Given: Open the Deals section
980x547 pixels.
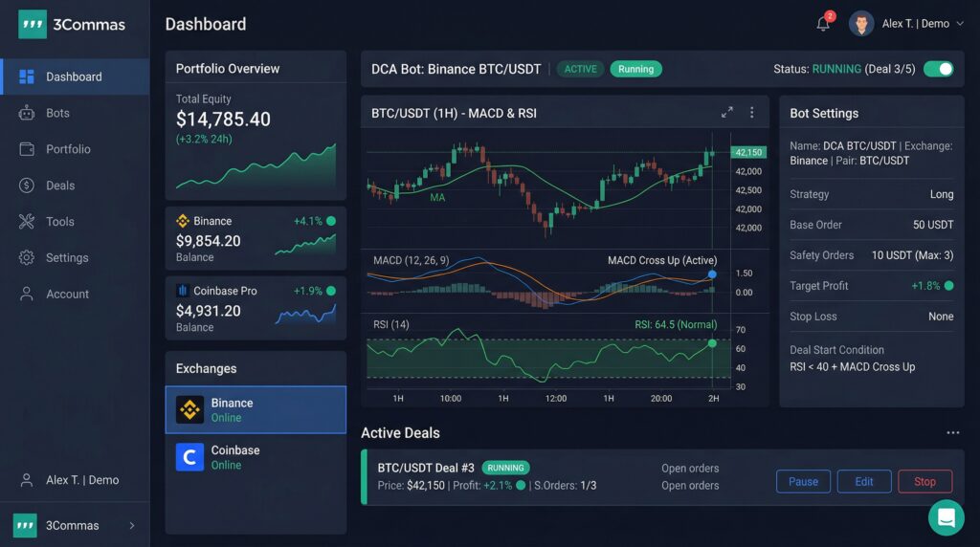Looking at the screenshot, I should pos(75,186).
